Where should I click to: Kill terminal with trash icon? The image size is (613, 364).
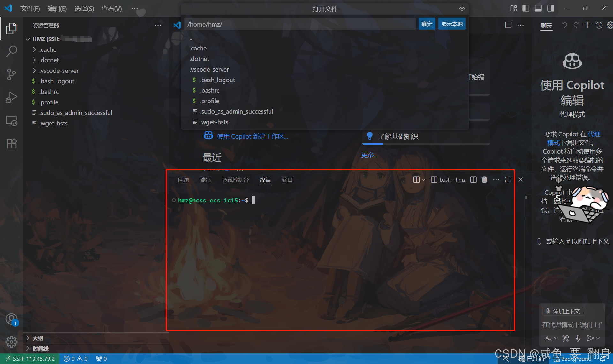(484, 179)
